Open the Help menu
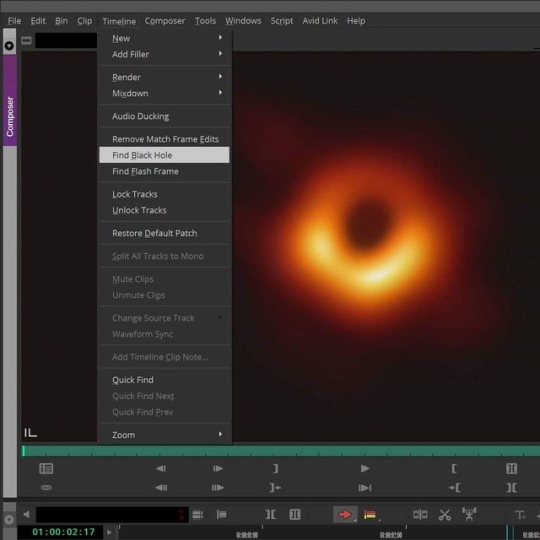The width and height of the screenshot is (540, 540). click(356, 21)
